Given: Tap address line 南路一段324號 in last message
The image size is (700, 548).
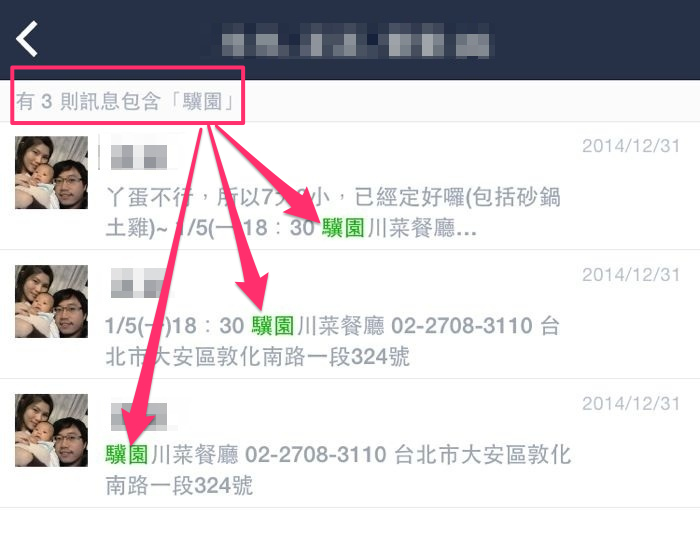Looking at the screenshot, I should pos(179,486).
